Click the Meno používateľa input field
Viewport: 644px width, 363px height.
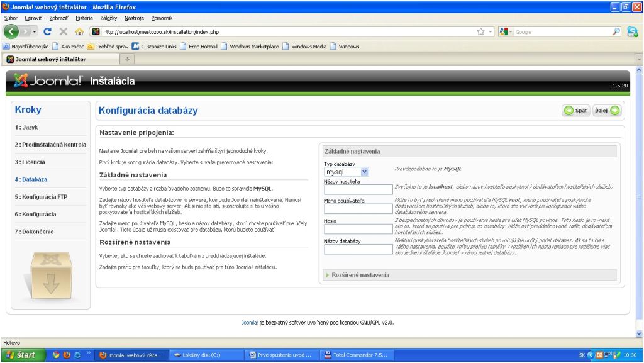coord(358,209)
